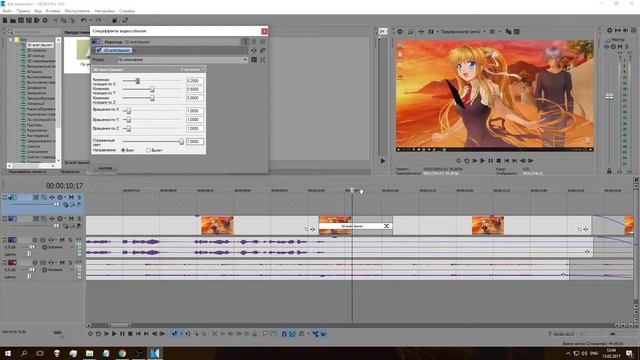The image size is (640, 360).
Task: Open preview quality dropdown in preview window
Action: pos(484,31)
